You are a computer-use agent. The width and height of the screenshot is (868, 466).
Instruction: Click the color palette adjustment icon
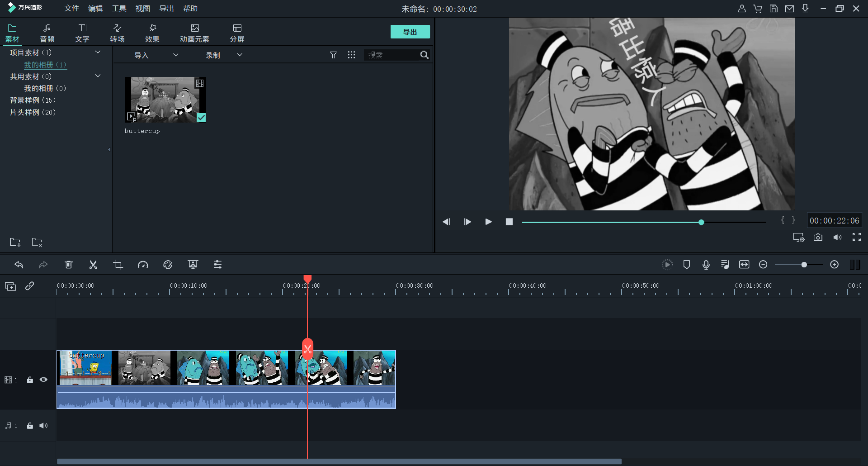(x=168, y=265)
